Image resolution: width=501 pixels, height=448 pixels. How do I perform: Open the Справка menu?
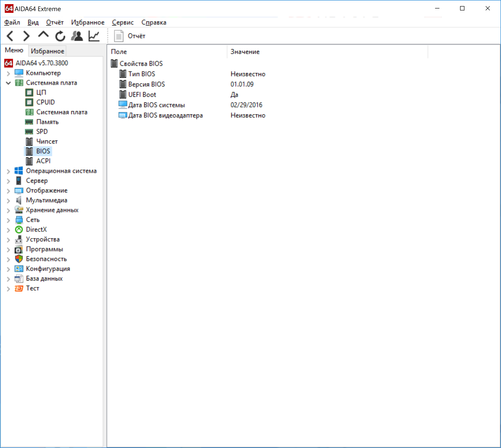pos(154,22)
